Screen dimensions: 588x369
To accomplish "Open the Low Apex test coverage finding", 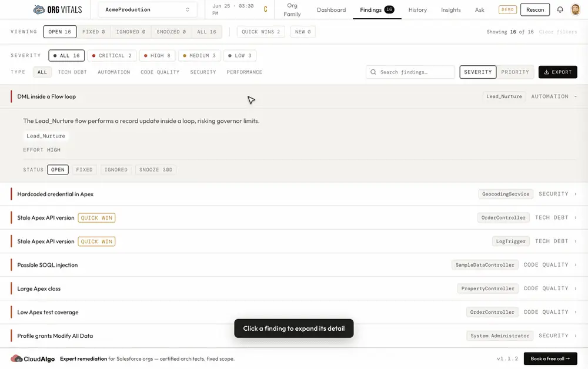I will pyautogui.click(x=294, y=312).
